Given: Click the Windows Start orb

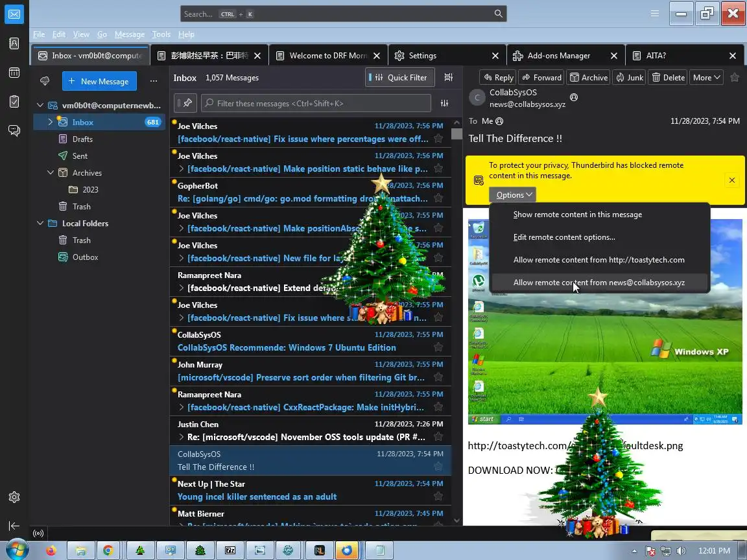Looking at the screenshot, I should click(17, 549).
